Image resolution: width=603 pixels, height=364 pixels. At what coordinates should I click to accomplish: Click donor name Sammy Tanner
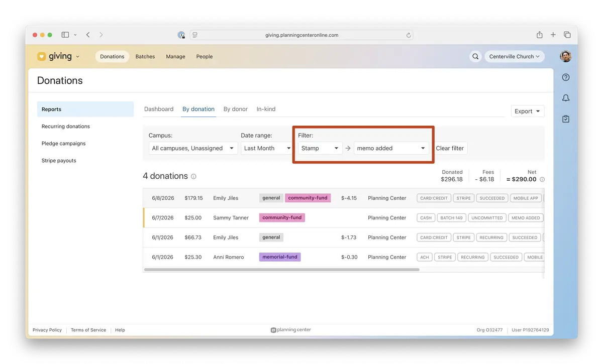click(x=231, y=218)
